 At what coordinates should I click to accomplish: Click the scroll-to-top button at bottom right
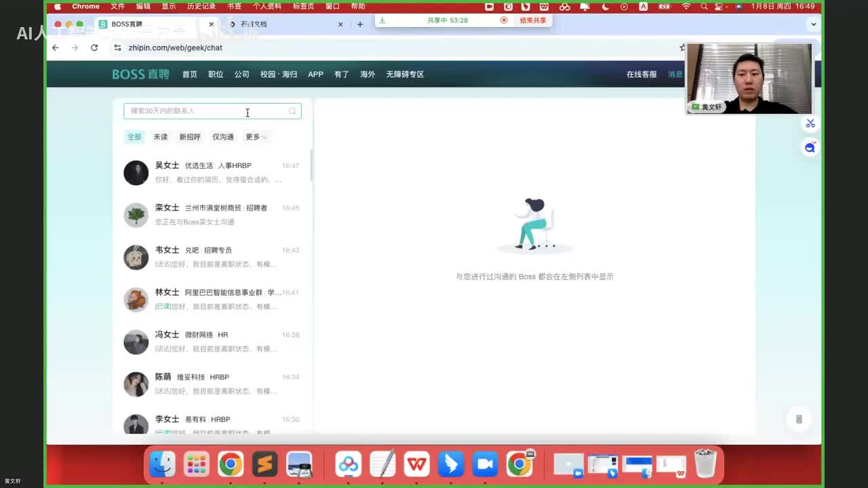click(x=799, y=420)
